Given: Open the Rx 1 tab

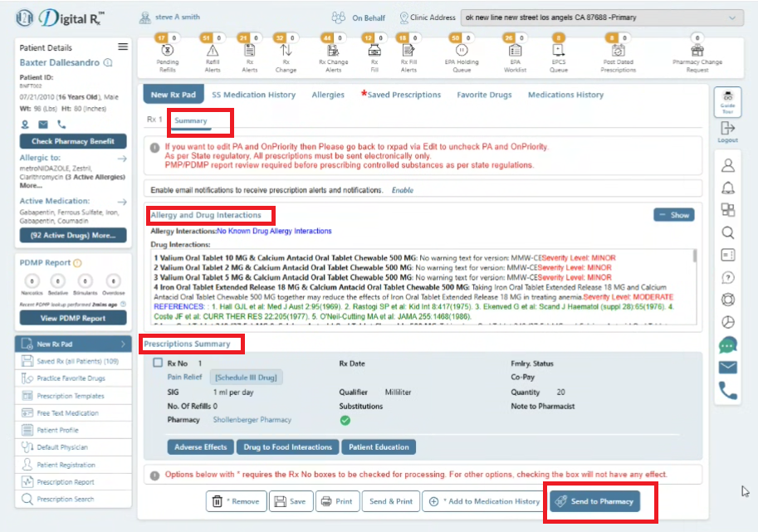Looking at the screenshot, I should tap(154, 120).
